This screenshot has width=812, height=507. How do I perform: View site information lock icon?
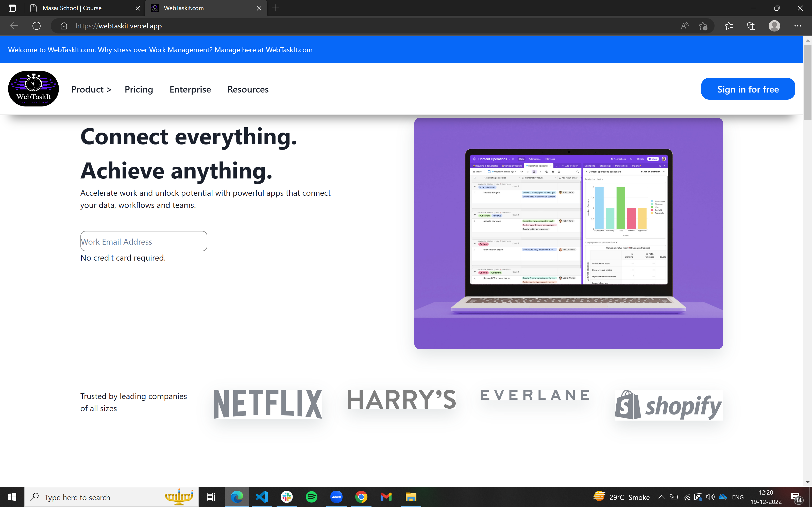pyautogui.click(x=64, y=26)
